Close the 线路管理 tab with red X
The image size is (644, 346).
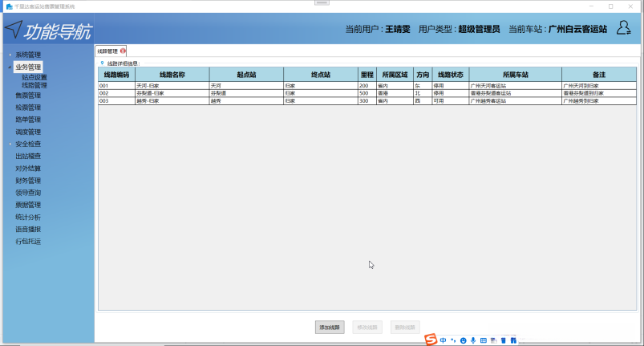pos(123,51)
